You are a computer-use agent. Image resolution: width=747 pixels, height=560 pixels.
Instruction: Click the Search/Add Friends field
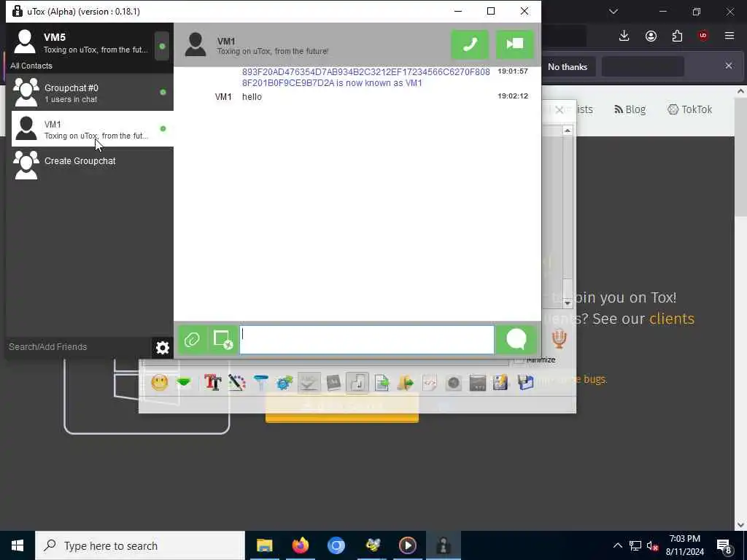[x=79, y=347]
